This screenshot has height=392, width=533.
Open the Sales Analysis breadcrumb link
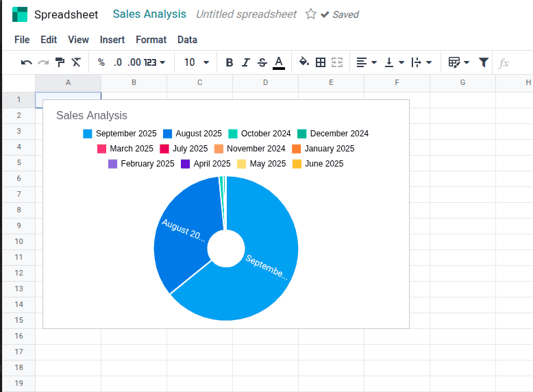click(x=149, y=14)
